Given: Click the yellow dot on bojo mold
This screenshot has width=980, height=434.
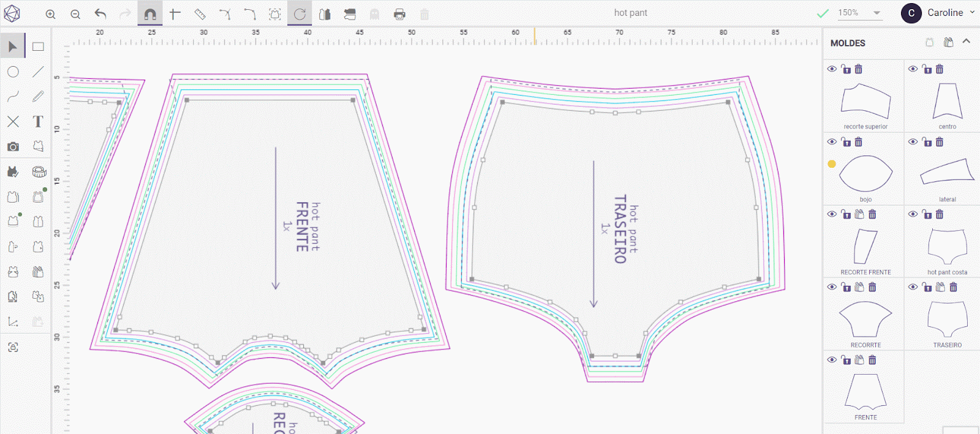Looking at the screenshot, I should point(832,164).
